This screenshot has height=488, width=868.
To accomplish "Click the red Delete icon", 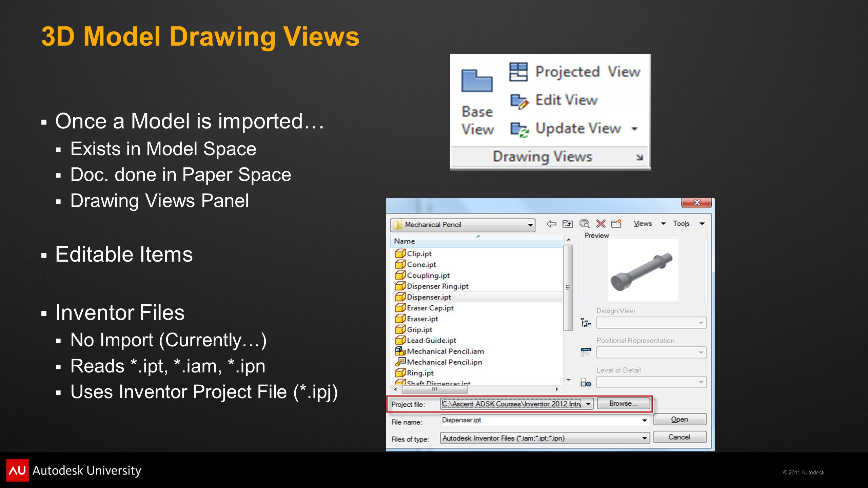I will pos(601,224).
